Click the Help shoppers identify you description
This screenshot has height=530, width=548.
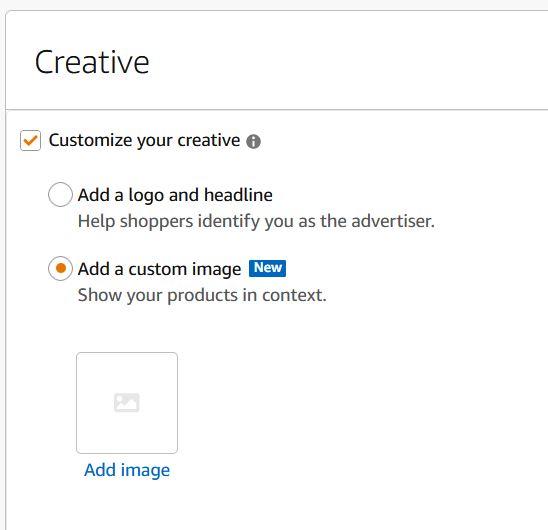(x=256, y=221)
